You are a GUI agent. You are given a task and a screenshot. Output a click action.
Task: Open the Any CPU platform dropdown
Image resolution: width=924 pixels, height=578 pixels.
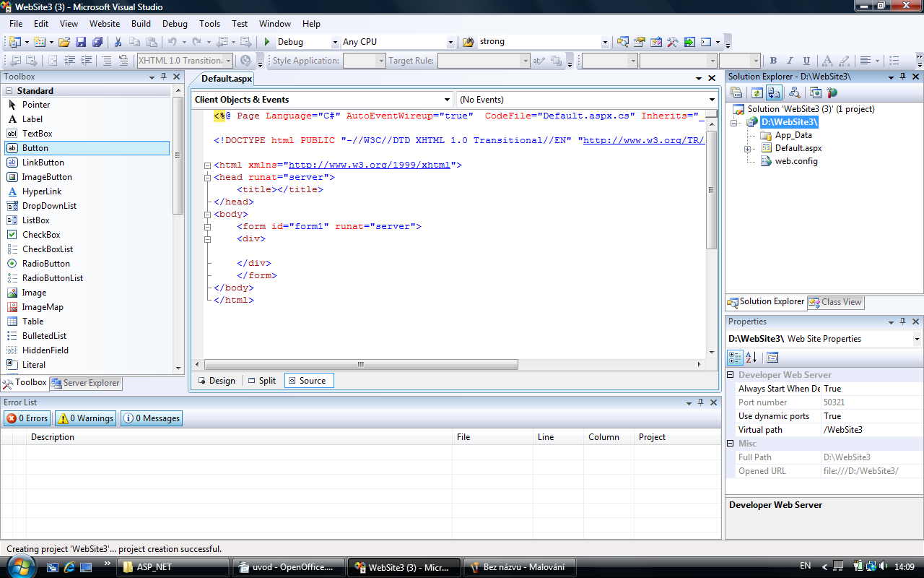coord(450,42)
